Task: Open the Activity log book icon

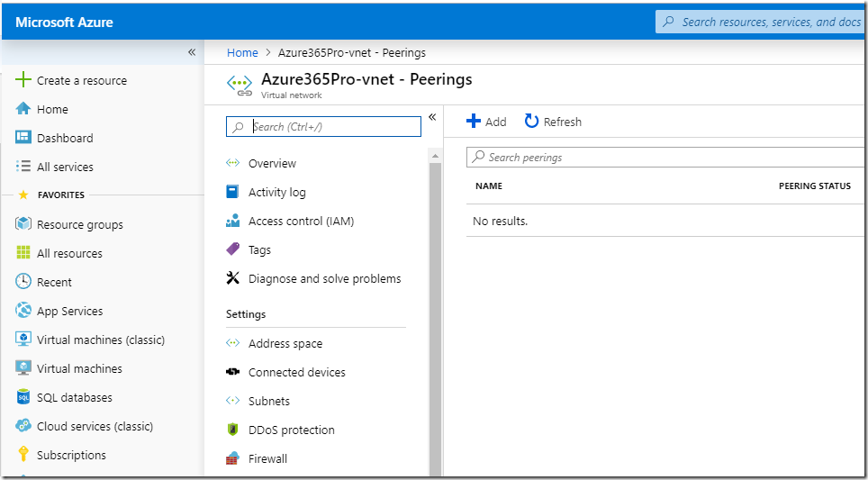Action: 233,192
